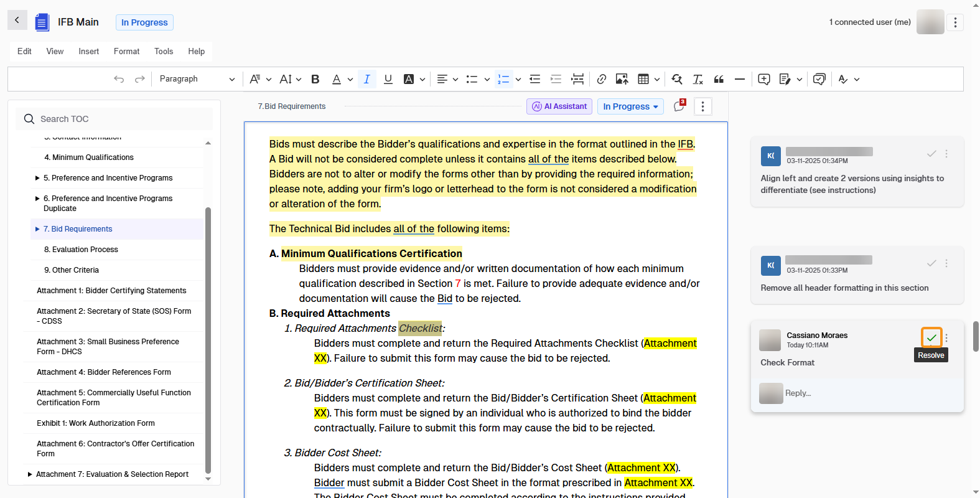
Task: Toggle bold formatting in the toolbar
Action: click(x=315, y=79)
